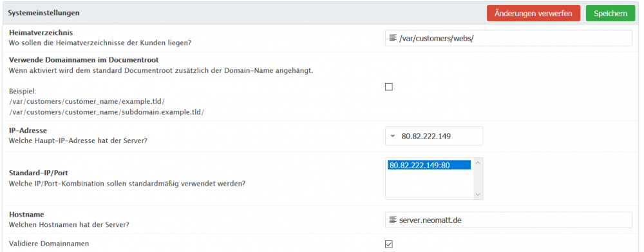Click text icon in Heimatverzeichnis field
The width and height of the screenshot is (644, 252).
[393, 38]
